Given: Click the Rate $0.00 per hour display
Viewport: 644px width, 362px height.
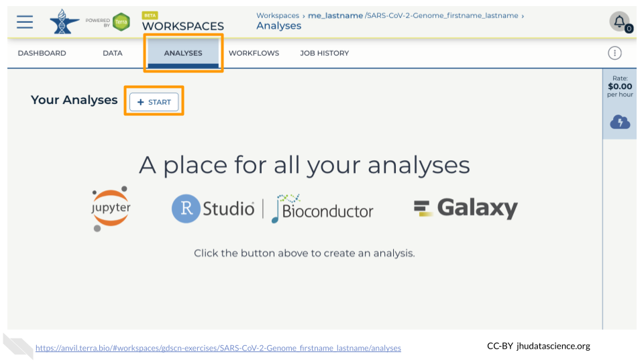Looking at the screenshot, I should pyautogui.click(x=620, y=86).
